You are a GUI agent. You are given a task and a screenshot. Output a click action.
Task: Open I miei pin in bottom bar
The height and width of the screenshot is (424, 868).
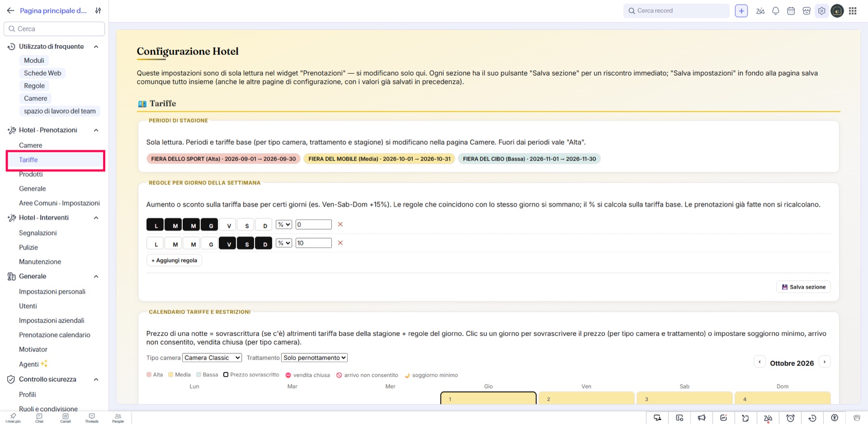click(13, 418)
